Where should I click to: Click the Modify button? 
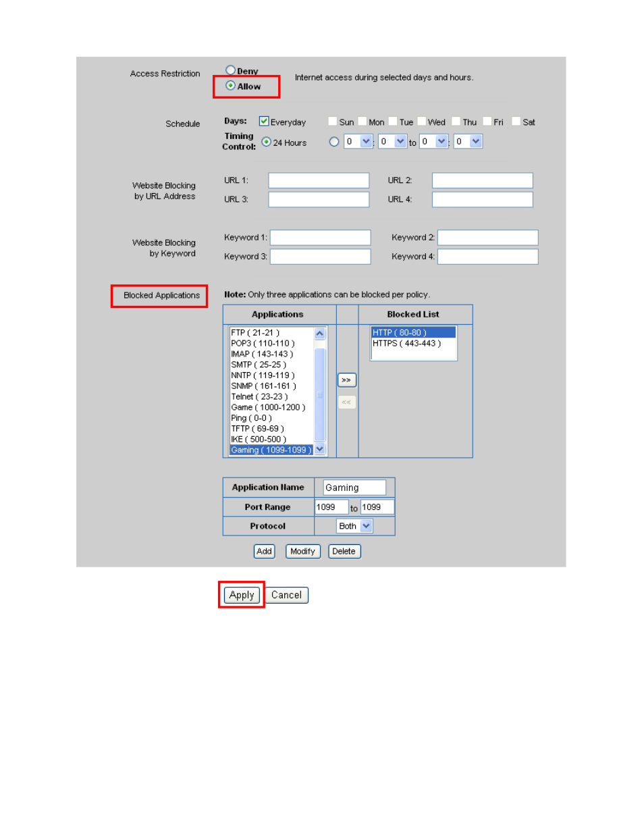(x=302, y=552)
